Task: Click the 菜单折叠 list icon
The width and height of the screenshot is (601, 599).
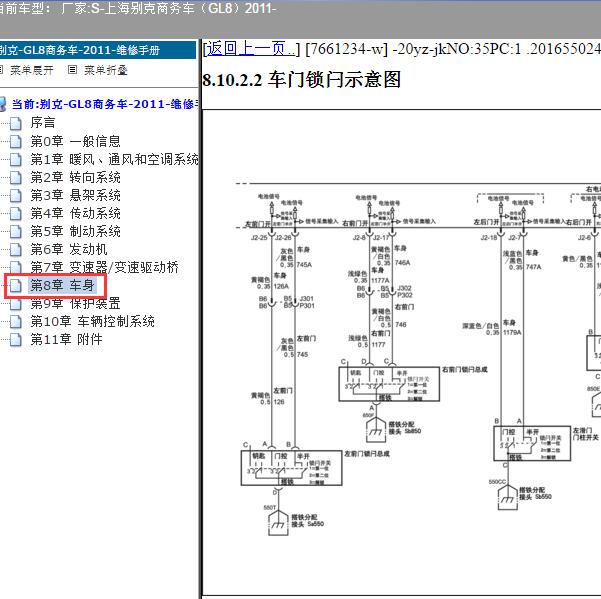Action: tap(72, 70)
